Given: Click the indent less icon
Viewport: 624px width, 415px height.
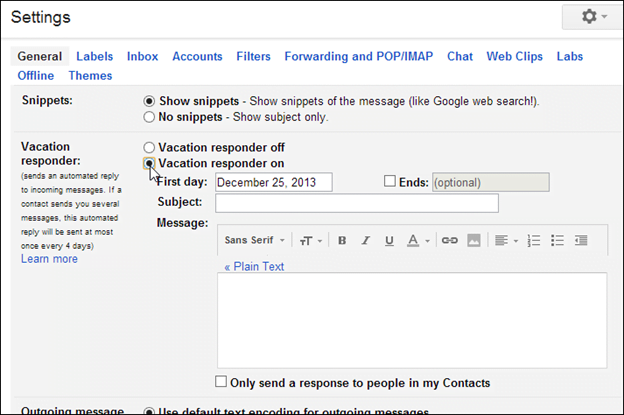Looking at the screenshot, I should (x=581, y=240).
